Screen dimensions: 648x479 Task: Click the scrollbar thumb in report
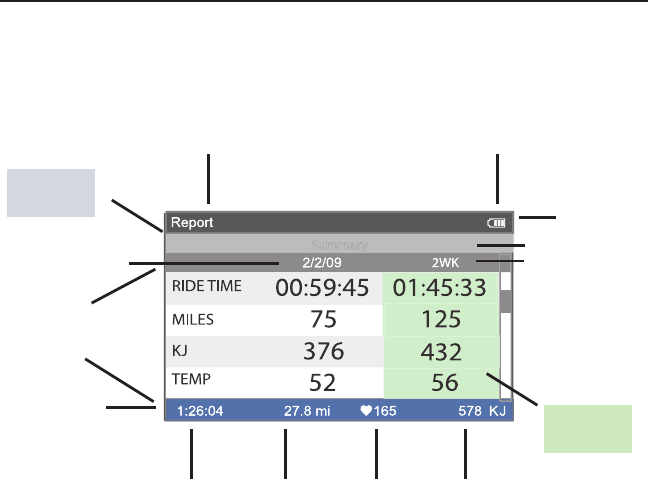click(x=506, y=301)
